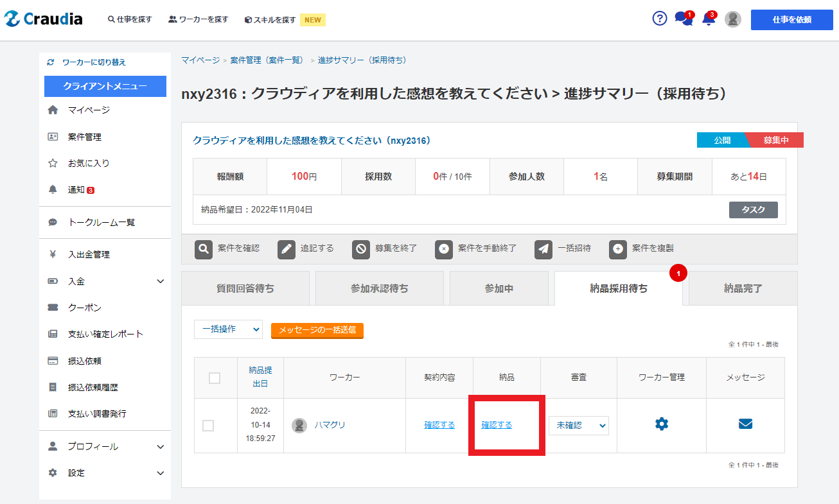839x504 pixels.
Task: Open the 一括操作 dropdown
Action: tap(228, 329)
